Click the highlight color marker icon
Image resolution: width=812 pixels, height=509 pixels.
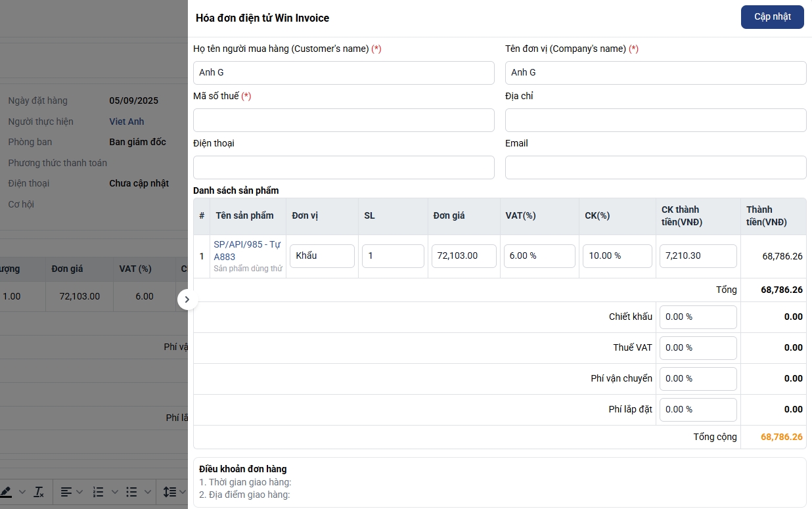7,491
